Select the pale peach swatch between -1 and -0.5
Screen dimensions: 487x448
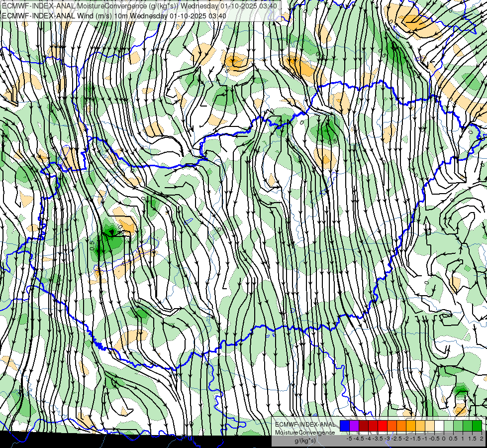tap(430, 426)
